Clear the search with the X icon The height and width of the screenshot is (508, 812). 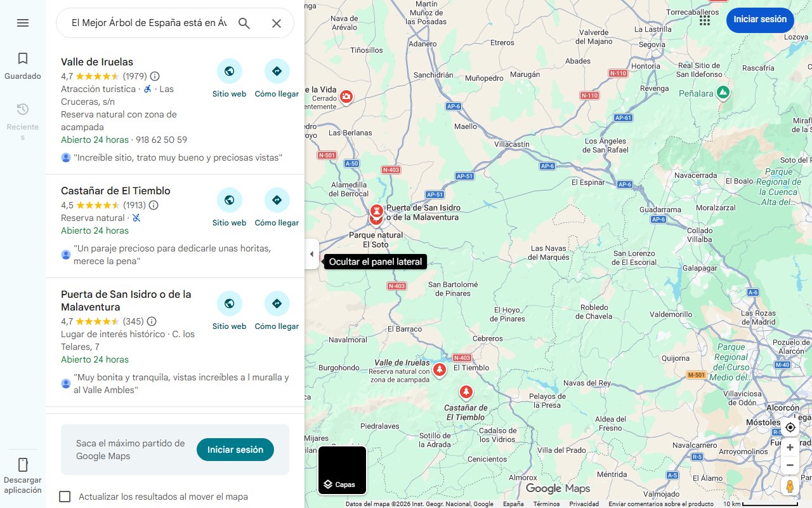(x=277, y=23)
